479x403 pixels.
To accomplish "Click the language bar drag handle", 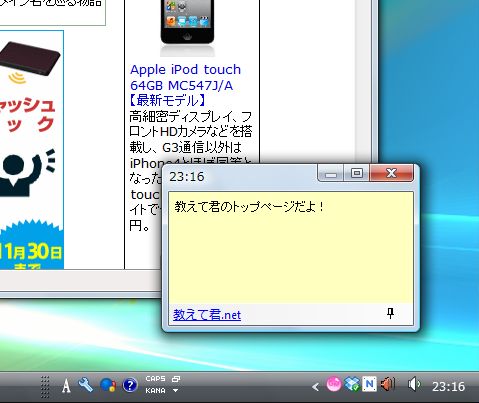I will tap(45, 387).
